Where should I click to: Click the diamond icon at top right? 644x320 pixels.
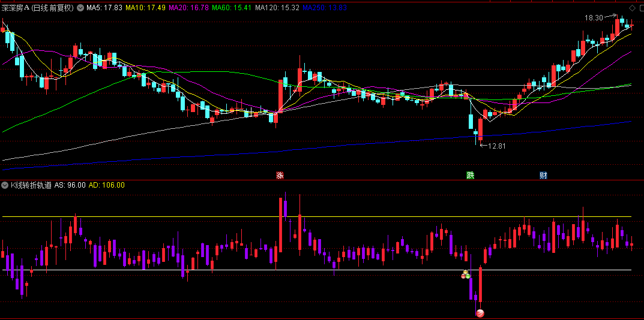coord(632,8)
